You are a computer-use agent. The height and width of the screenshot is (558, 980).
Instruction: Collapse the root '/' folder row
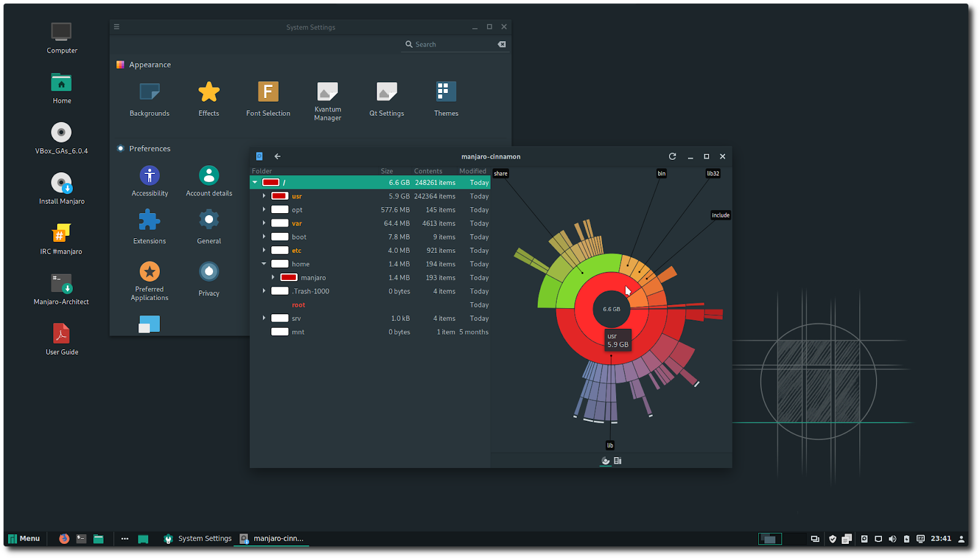[255, 183]
